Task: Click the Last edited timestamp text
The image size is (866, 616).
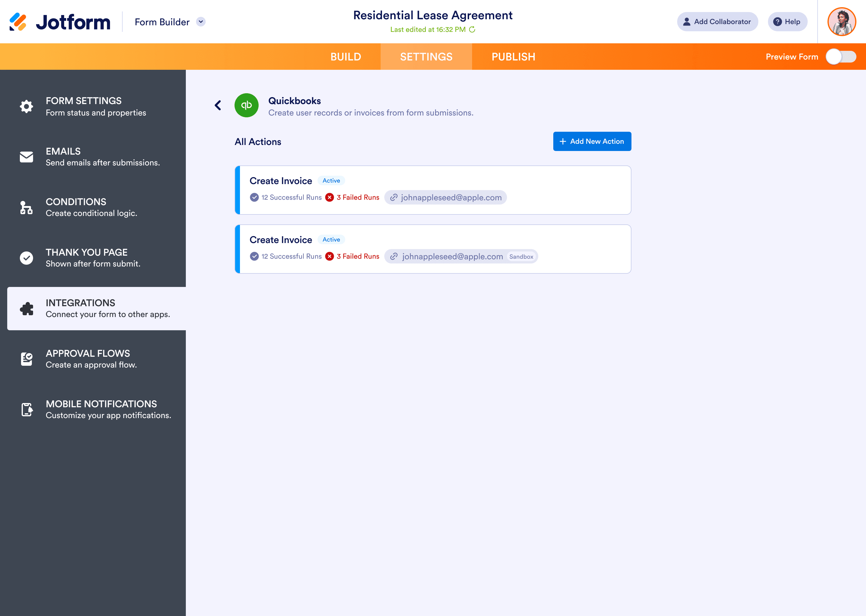Action: (x=428, y=29)
